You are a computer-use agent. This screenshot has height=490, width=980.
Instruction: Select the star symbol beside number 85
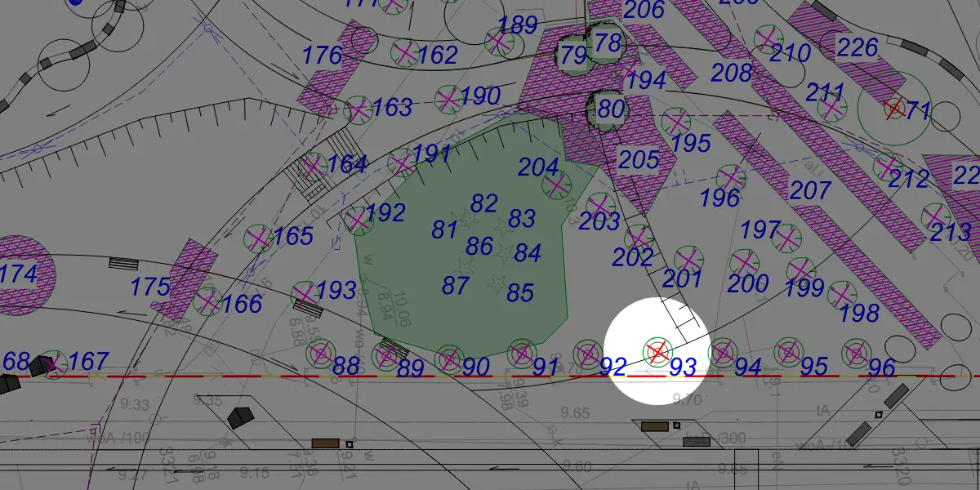coord(496,283)
